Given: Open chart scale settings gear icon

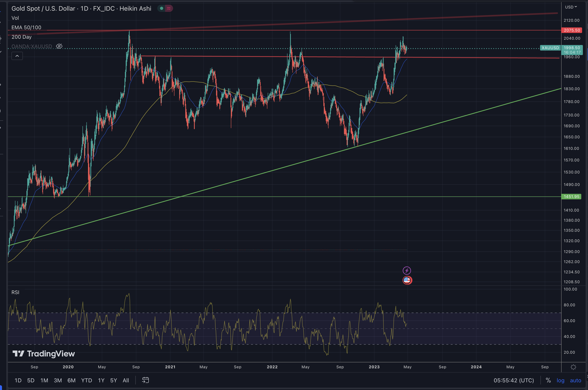Looking at the screenshot, I should (x=573, y=367).
